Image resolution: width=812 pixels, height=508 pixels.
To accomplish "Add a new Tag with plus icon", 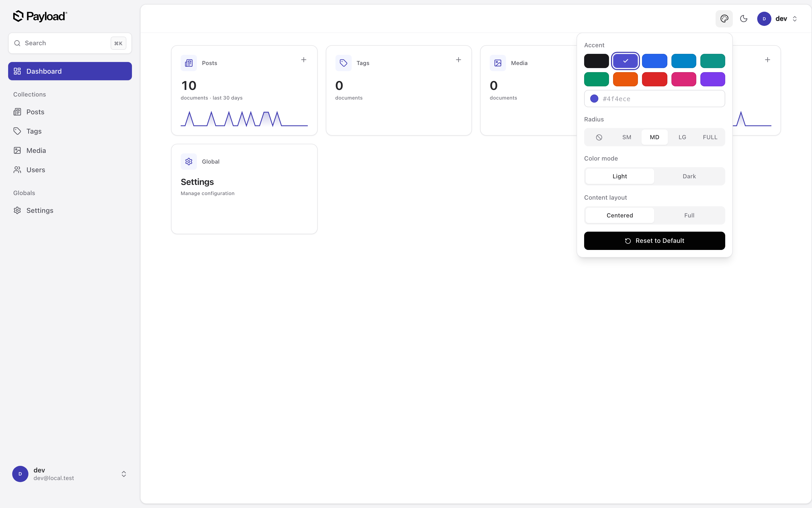I will point(458,60).
